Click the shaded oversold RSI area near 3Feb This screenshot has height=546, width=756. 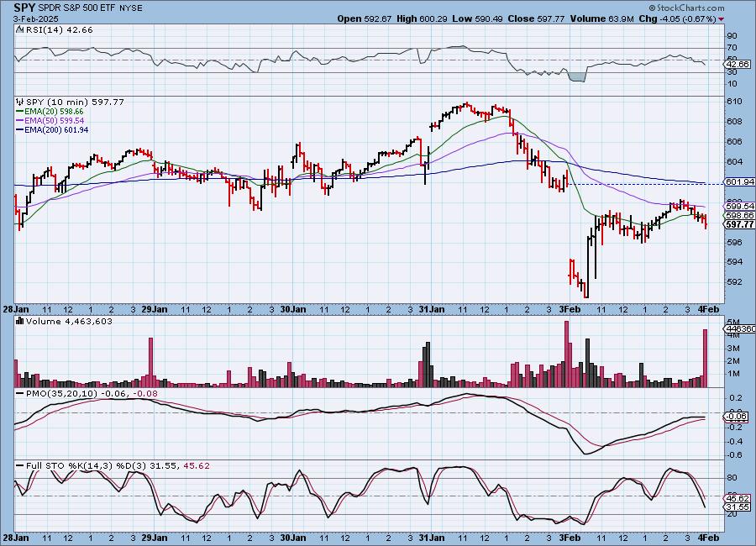point(578,77)
